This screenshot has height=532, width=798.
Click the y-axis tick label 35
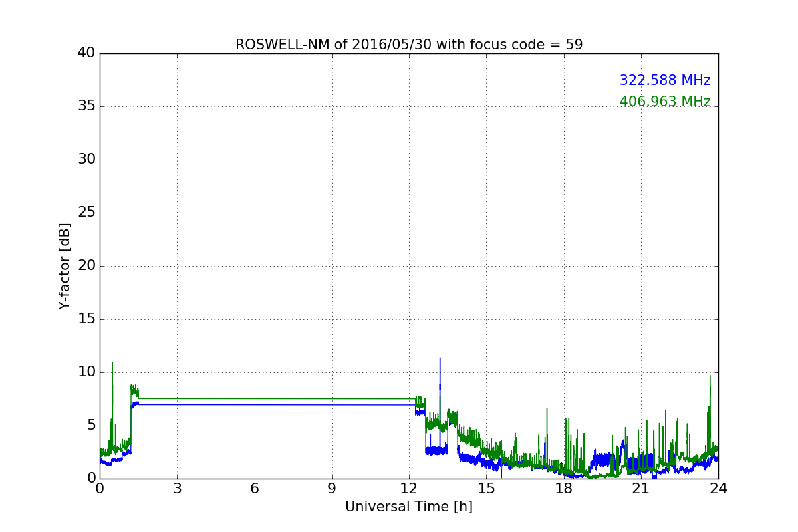[86, 106]
